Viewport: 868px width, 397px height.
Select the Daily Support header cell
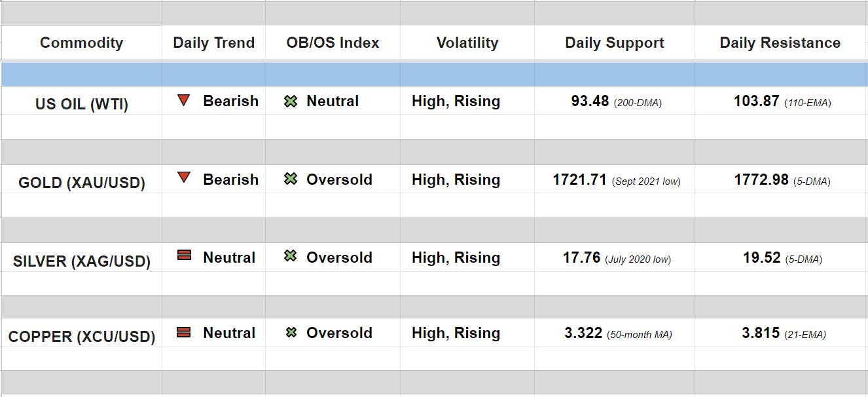(x=615, y=43)
